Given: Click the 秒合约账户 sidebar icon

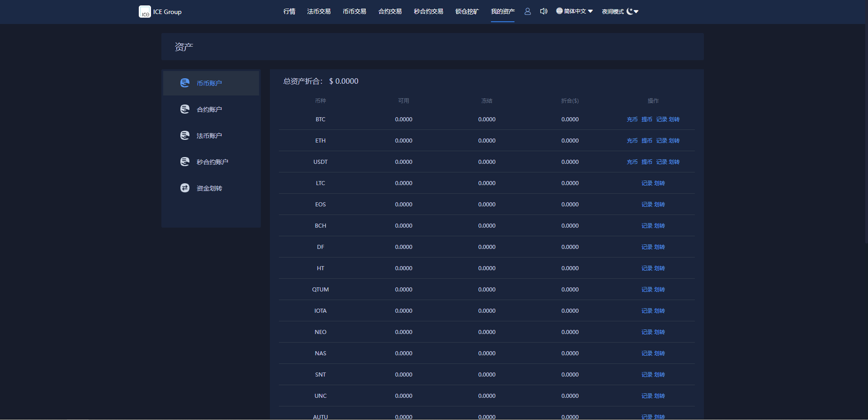Looking at the screenshot, I should [185, 162].
